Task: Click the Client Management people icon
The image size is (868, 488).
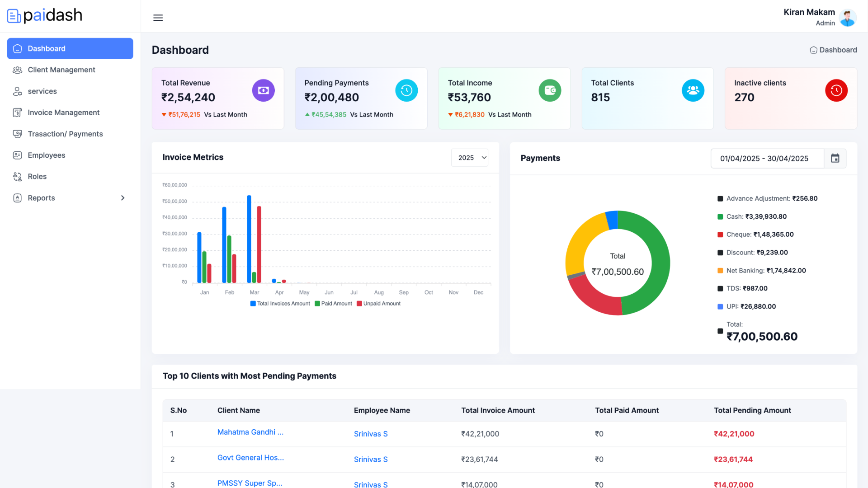Action: point(18,70)
